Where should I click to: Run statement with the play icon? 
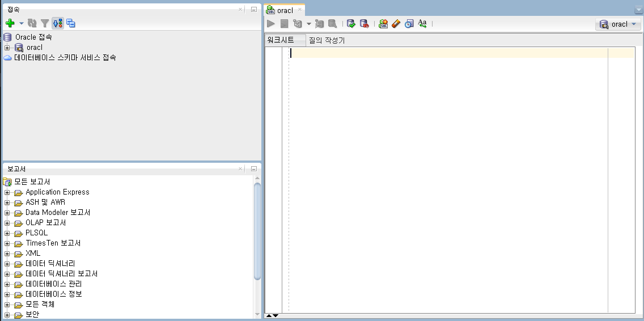click(271, 24)
